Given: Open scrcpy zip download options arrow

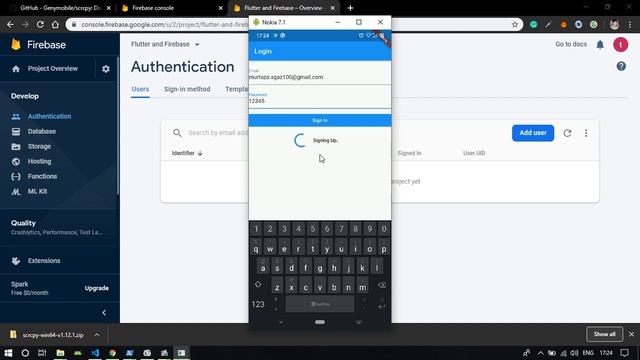Looking at the screenshot, I should click(x=97, y=335).
